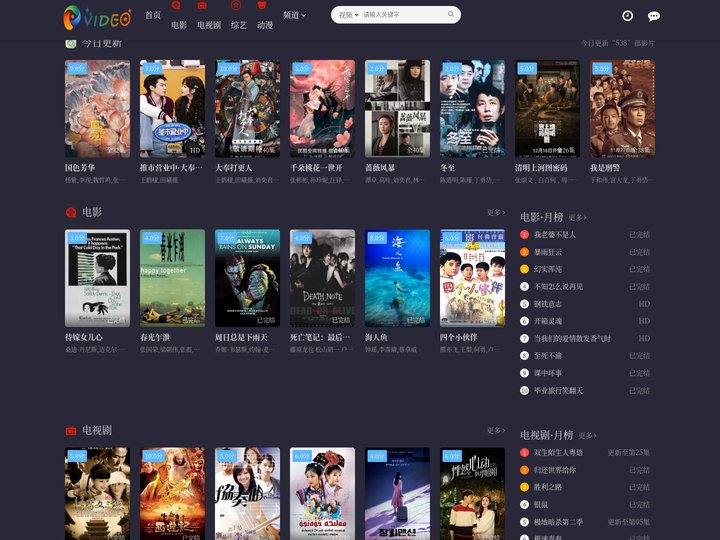
Task: Select 幻实浑沌 in the movie ranking
Action: coord(548,269)
